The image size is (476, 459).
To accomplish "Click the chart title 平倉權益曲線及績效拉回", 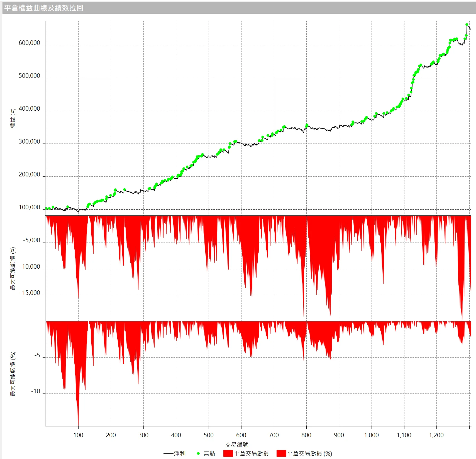I will point(44,8).
